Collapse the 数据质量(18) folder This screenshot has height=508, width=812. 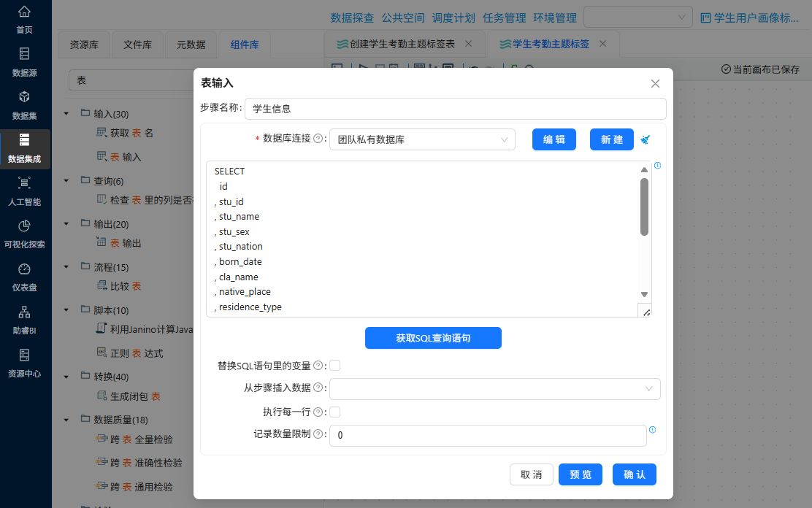click(66, 420)
